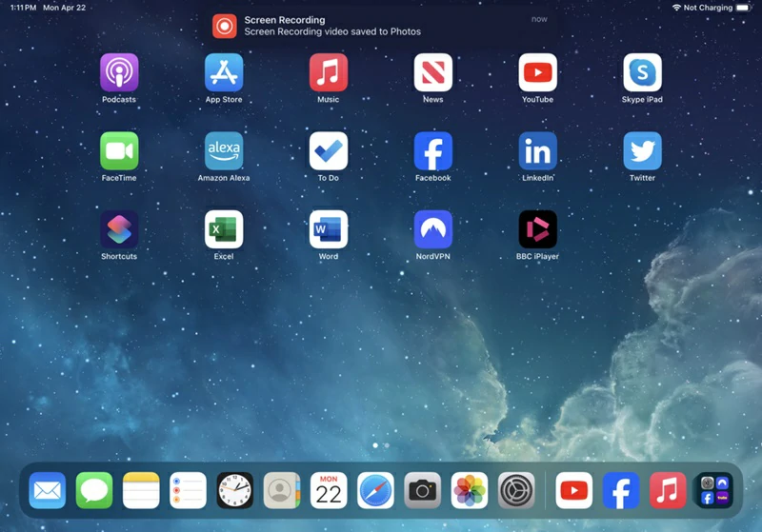Tap the battery indicator in status bar
Viewport: 762px width, 532px height.
743,8
